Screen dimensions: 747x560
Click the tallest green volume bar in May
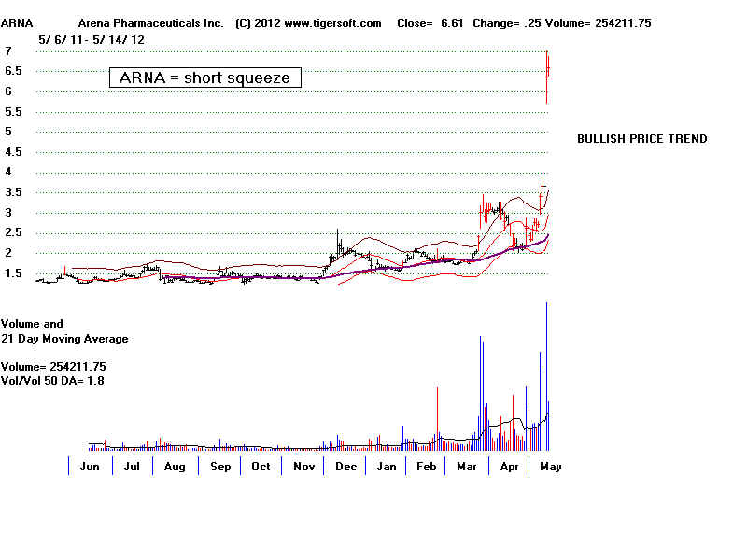546,373
